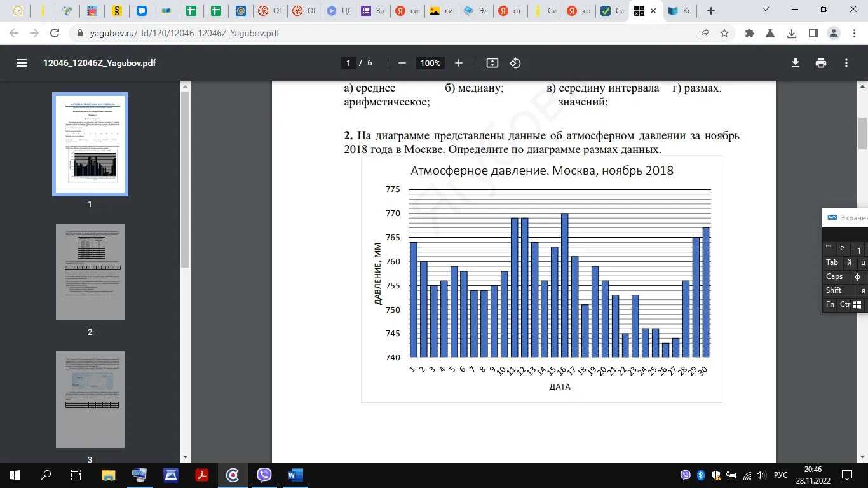Click the fit-to-page icon
The height and width of the screenshot is (488, 868).
tap(492, 63)
